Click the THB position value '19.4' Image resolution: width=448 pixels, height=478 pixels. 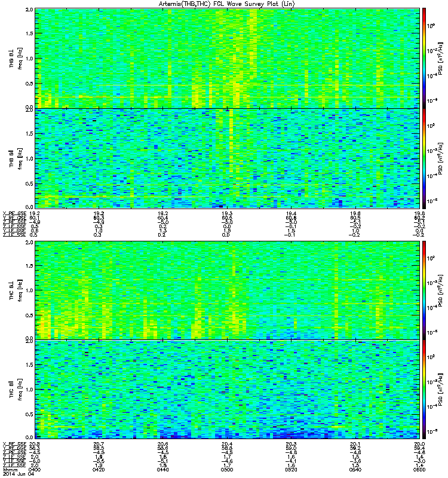pyautogui.click(x=291, y=213)
